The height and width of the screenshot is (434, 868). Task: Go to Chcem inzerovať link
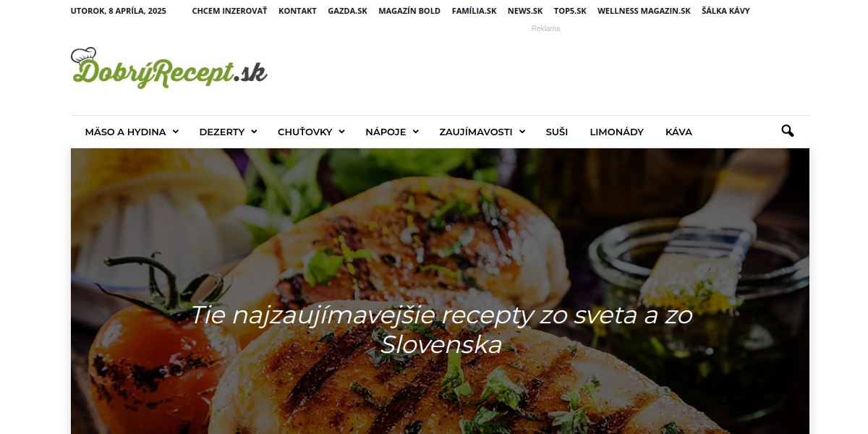pos(229,11)
